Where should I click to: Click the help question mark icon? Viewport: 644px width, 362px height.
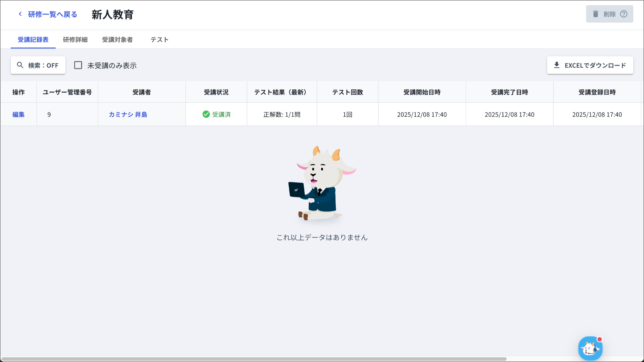point(624,14)
